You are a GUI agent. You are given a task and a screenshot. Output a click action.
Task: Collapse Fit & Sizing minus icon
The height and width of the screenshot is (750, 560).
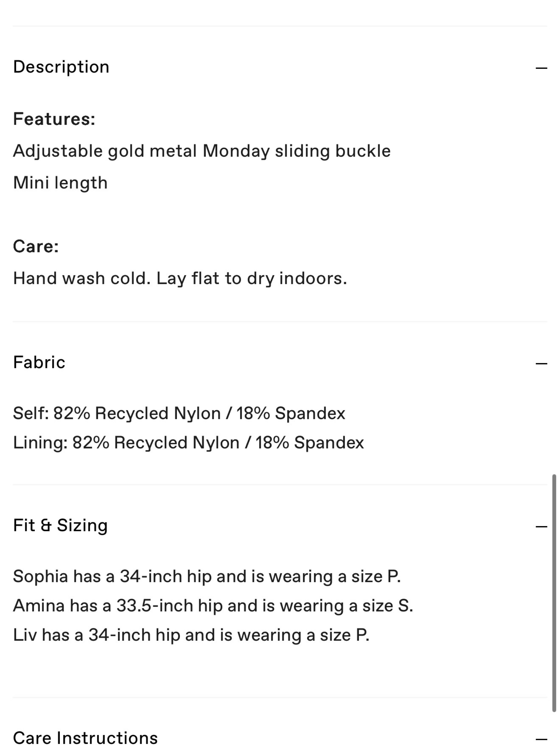541,527
